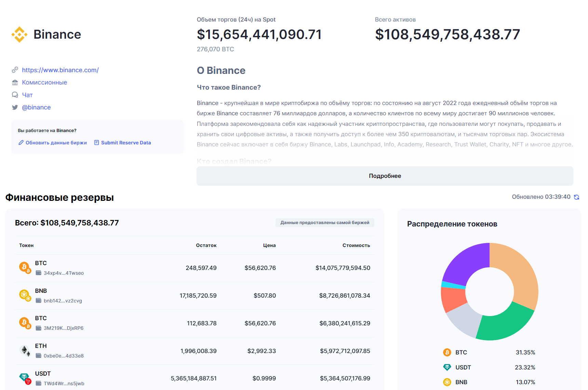Click the Submit Reserve Data link
The height and width of the screenshot is (390, 588).
126,142
